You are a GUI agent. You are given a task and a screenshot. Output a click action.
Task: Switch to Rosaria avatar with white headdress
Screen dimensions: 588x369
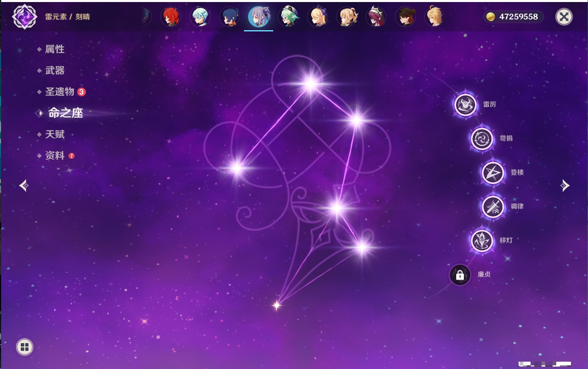click(376, 17)
